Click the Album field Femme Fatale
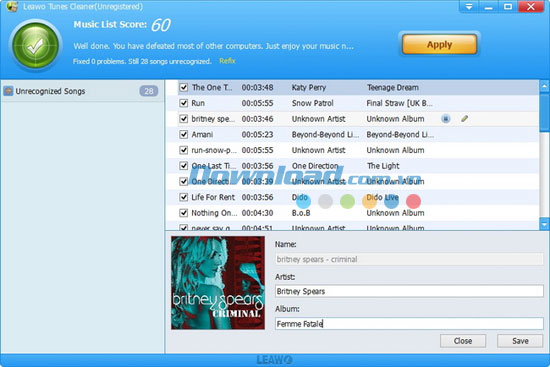This screenshot has height=367, width=550. [x=409, y=323]
